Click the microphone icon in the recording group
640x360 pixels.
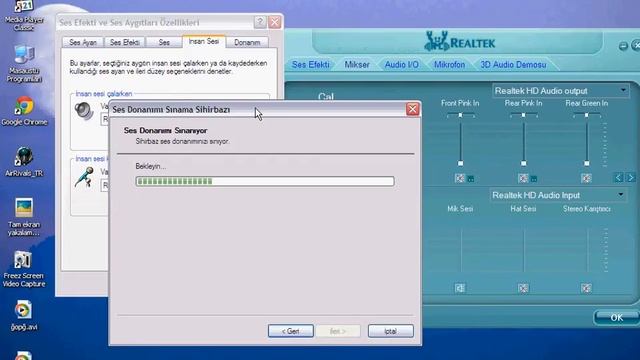[84, 177]
